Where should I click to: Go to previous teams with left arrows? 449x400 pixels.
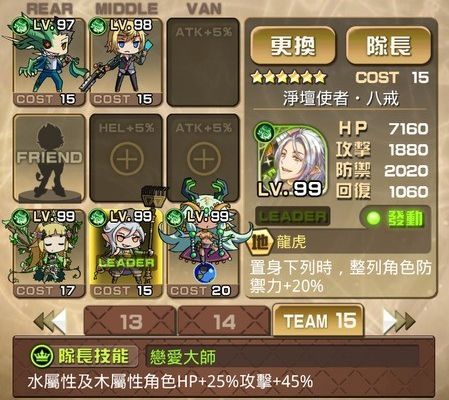pyautogui.click(x=50, y=321)
